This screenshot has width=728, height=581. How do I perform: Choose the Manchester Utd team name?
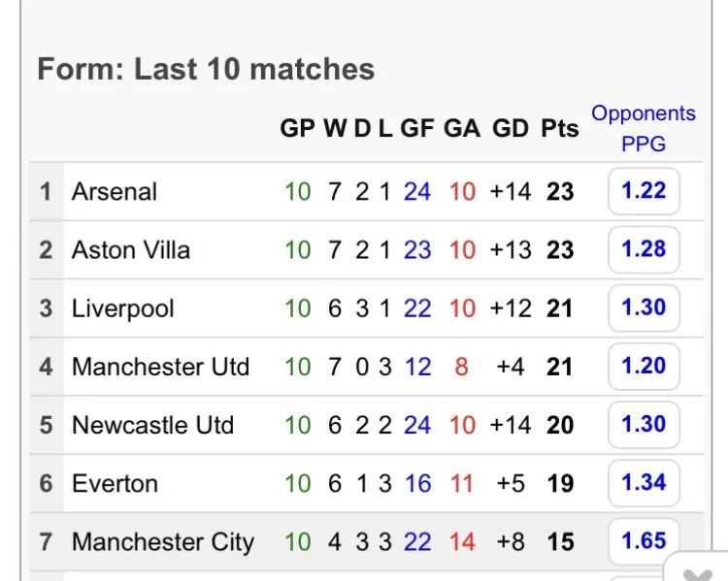160,367
